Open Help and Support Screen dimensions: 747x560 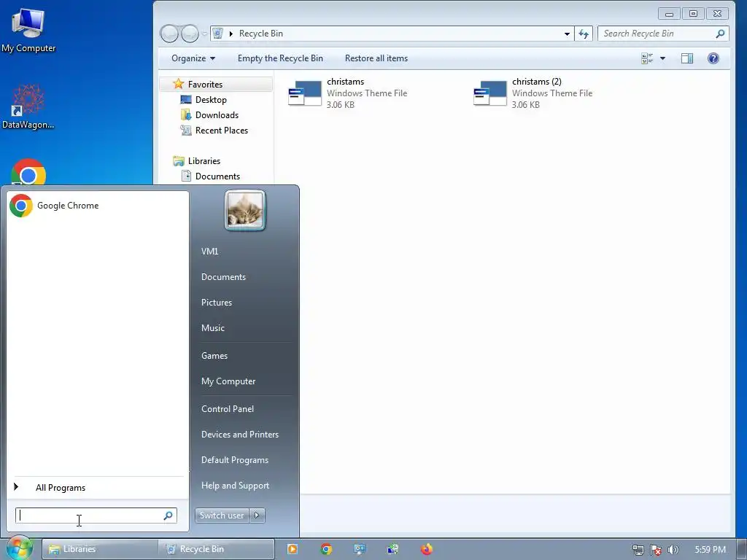(235, 486)
